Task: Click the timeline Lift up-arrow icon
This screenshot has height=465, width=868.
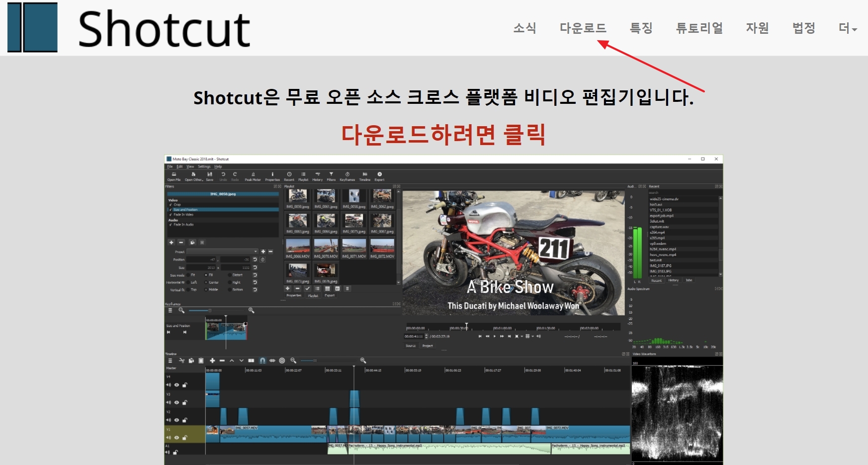Action: click(232, 361)
